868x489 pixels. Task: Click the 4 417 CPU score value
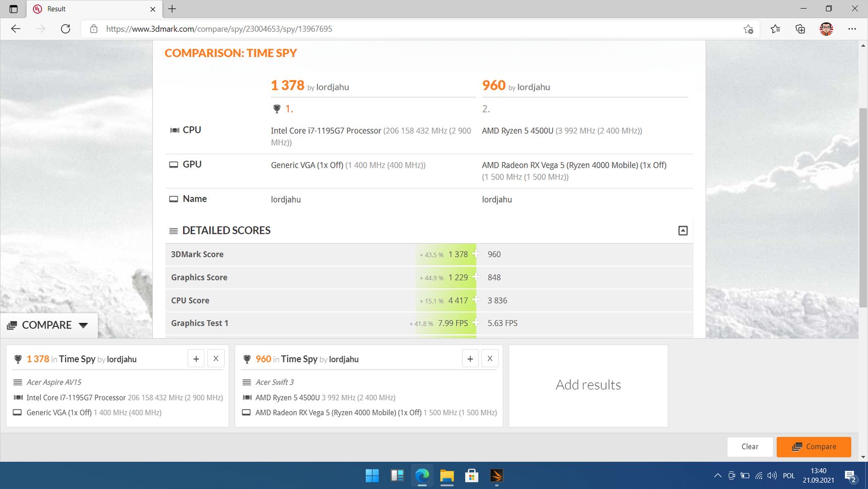(x=458, y=301)
